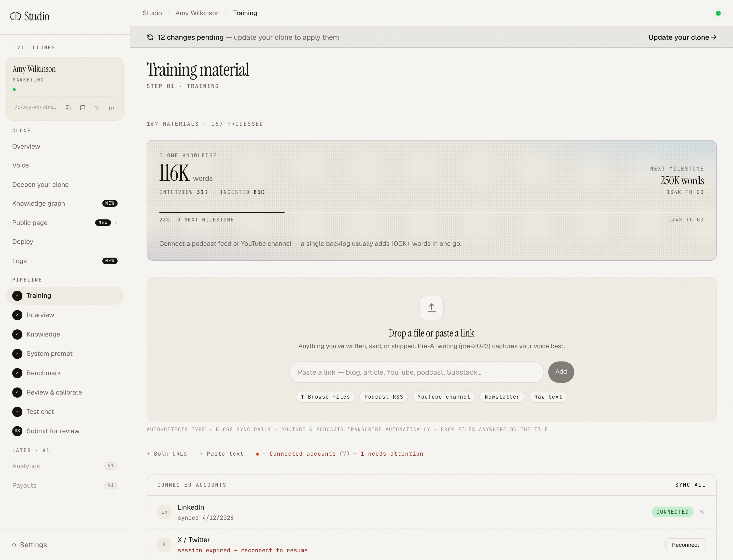Go back to All Clones
This screenshot has height=560, width=733.
click(x=33, y=48)
